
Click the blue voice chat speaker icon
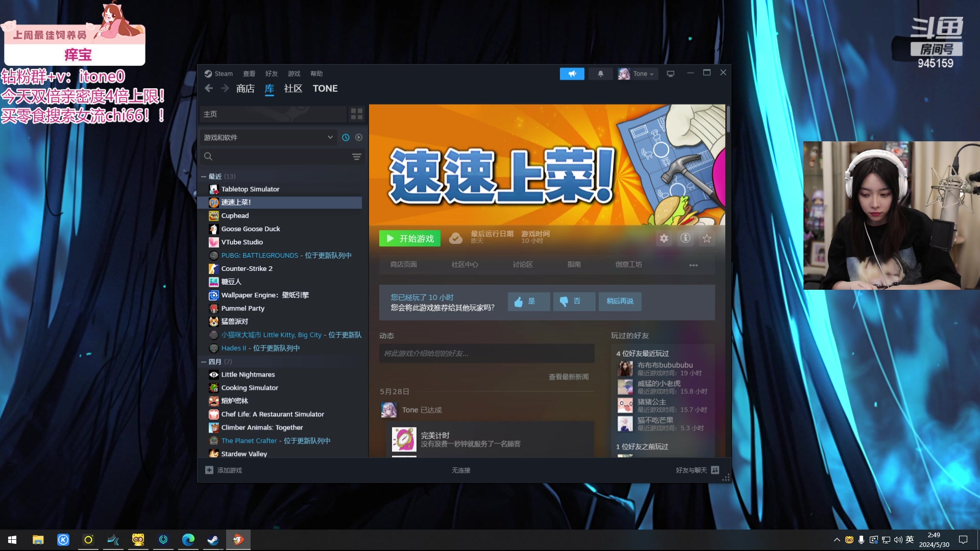[572, 73]
